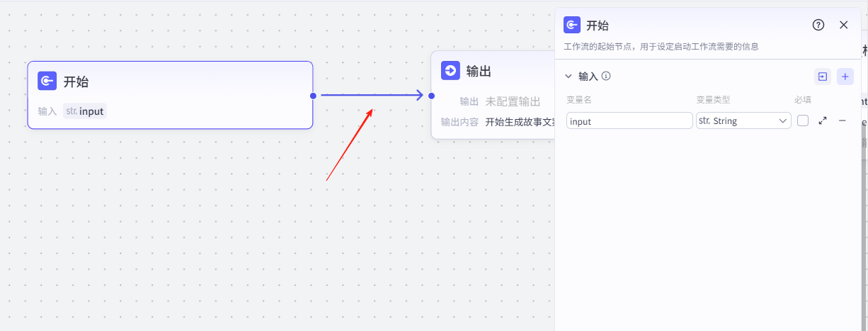The height and width of the screenshot is (331, 868).
Task: Open help for the 开始 panel
Action: coord(818,25)
